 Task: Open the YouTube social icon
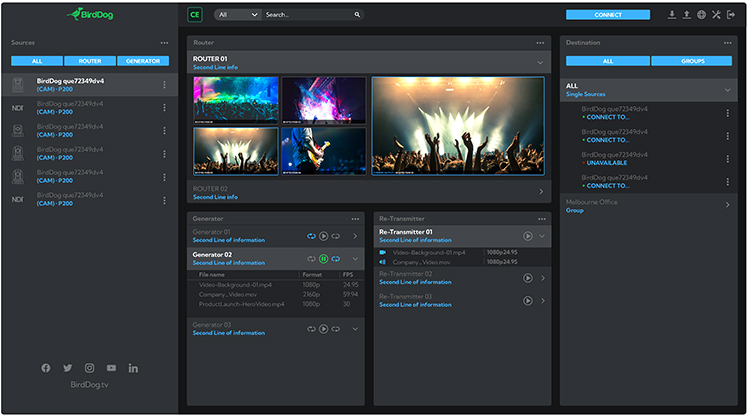pyautogui.click(x=111, y=368)
